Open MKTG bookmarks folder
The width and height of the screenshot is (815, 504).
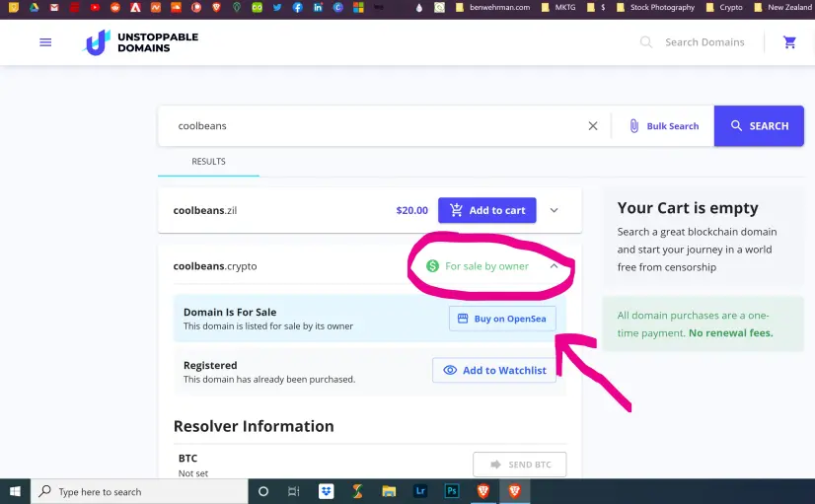click(558, 7)
